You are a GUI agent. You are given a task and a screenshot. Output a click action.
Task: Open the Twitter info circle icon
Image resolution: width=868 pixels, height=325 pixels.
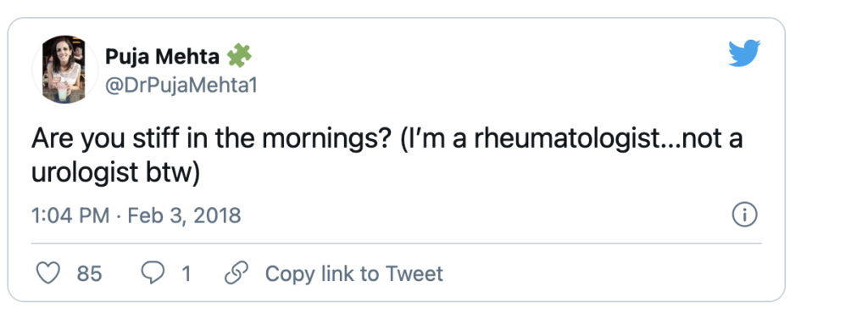[x=744, y=216]
